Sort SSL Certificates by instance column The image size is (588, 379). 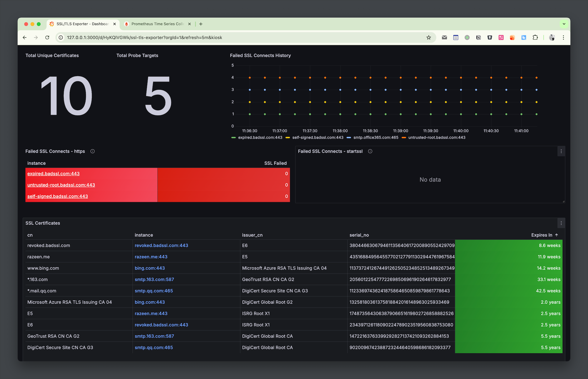tap(144, 235)
